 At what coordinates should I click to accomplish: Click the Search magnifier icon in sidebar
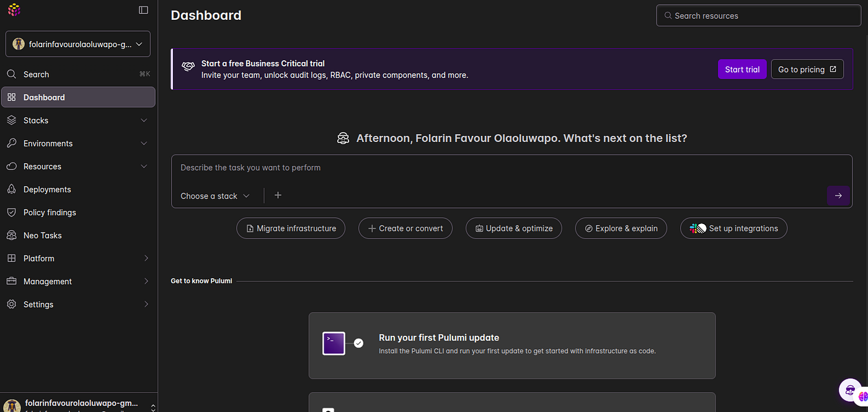click(11, 74)
